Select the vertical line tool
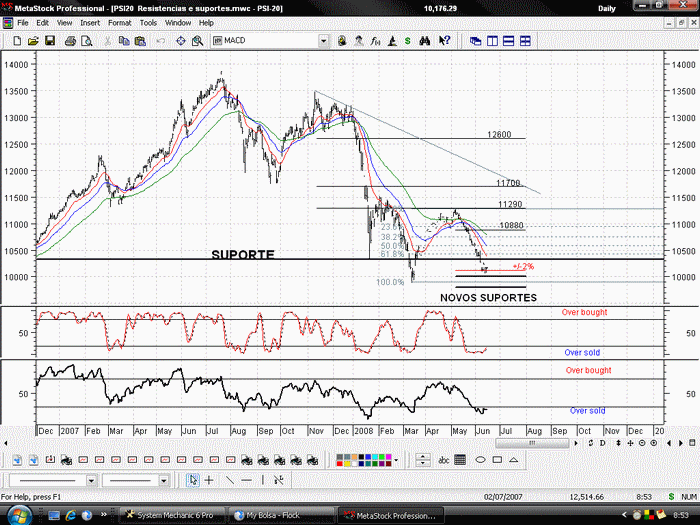 pos(262,480)
